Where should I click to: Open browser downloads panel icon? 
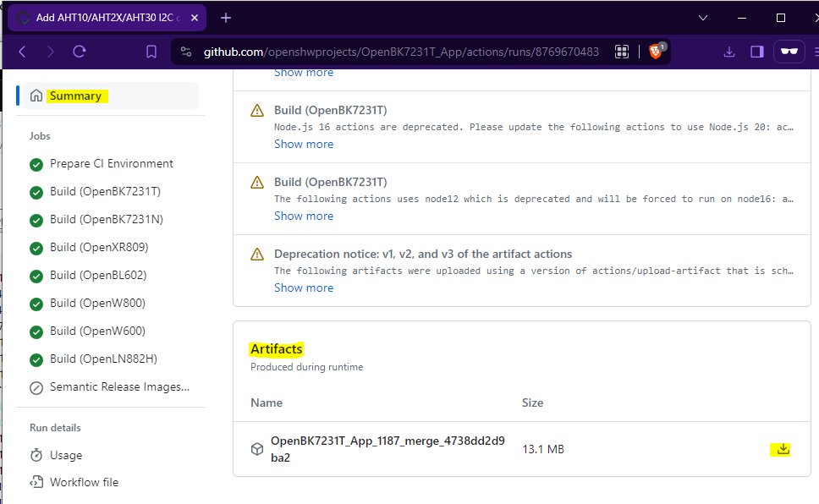[x=729, y=52]
